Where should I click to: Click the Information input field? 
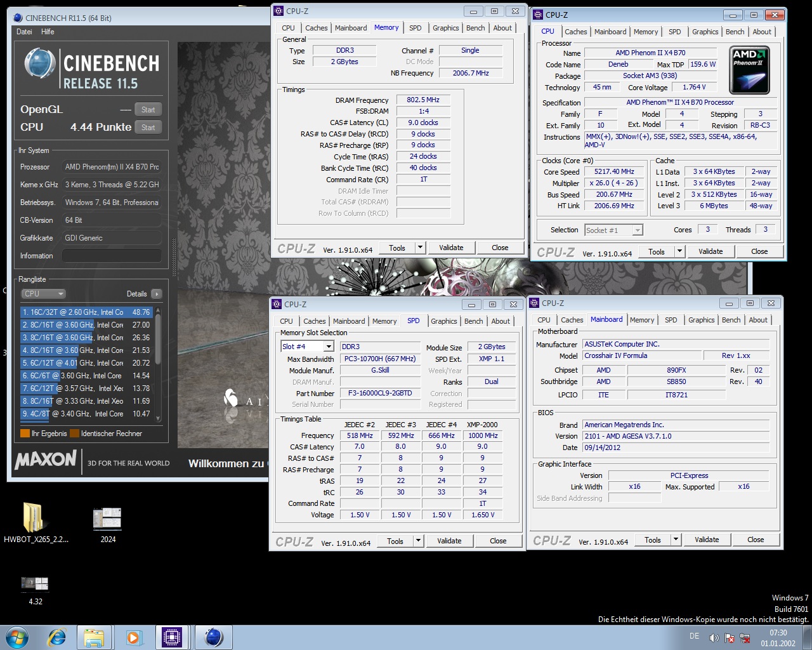[111, 256]
